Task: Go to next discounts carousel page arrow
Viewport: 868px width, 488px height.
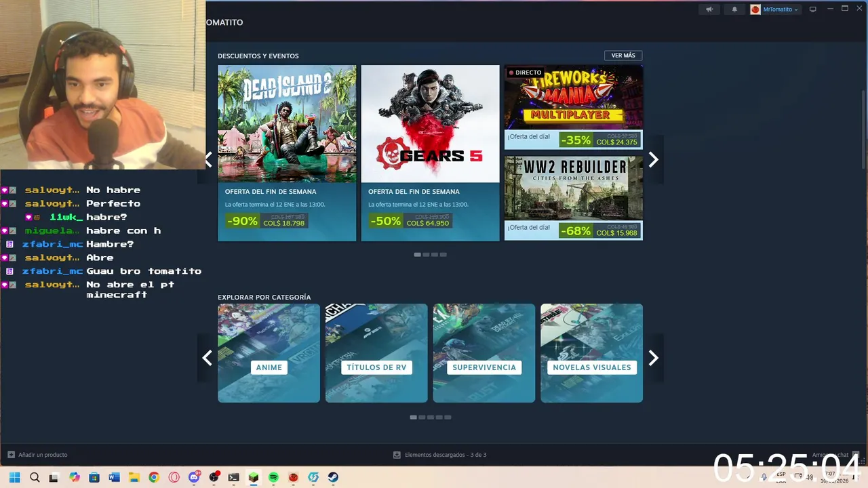Action: coord(653,159)
